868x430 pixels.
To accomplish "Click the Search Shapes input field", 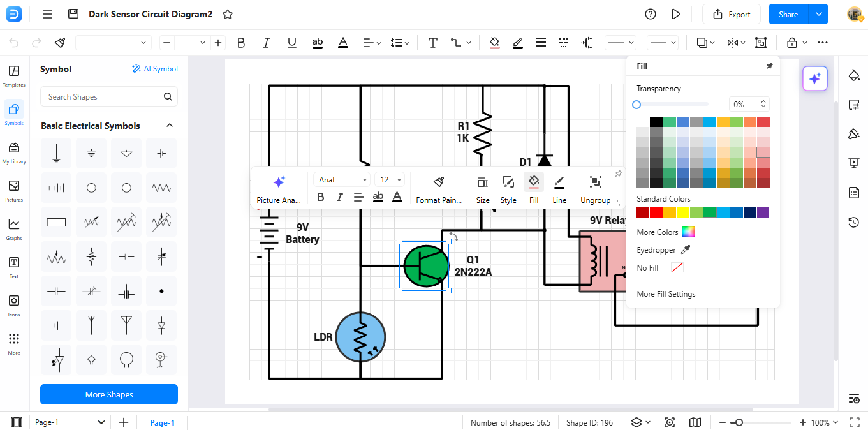I will pyautogui.click(x=109, y=97).
